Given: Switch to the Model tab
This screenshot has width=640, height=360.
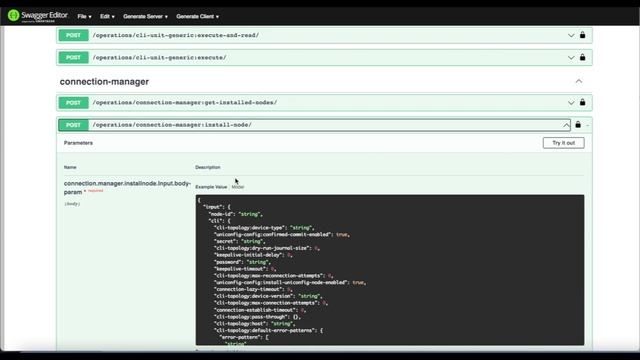Looking at the screenshot, I should click(x=238, y=187).
